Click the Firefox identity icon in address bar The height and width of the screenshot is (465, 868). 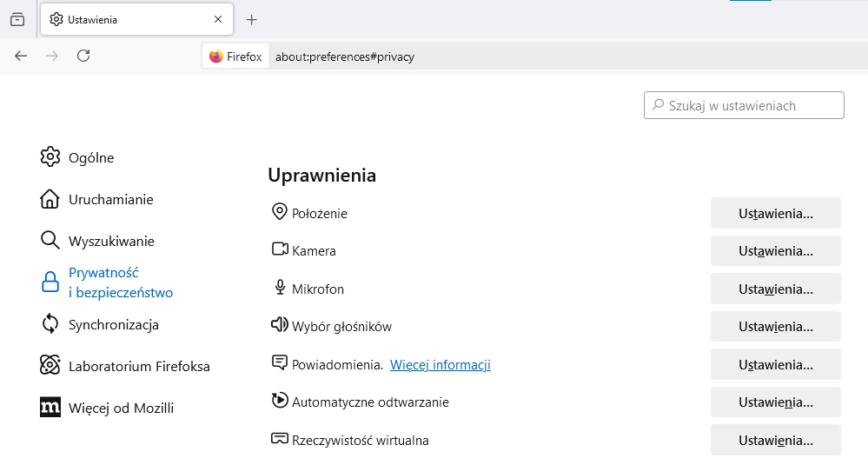click(x=235, y=56)
